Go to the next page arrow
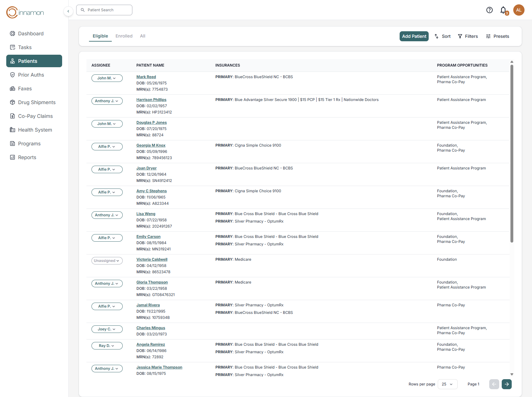This screenshot has width=532, height=397. click(x=506, y=384)
